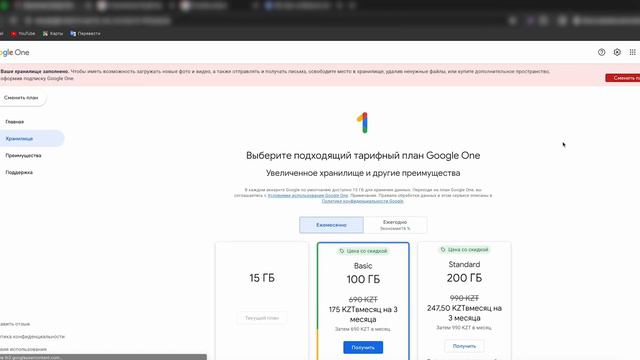The image size is (640, 360).
Task: Click the 'Basic' plan name
Action: [x=363, y=266]
